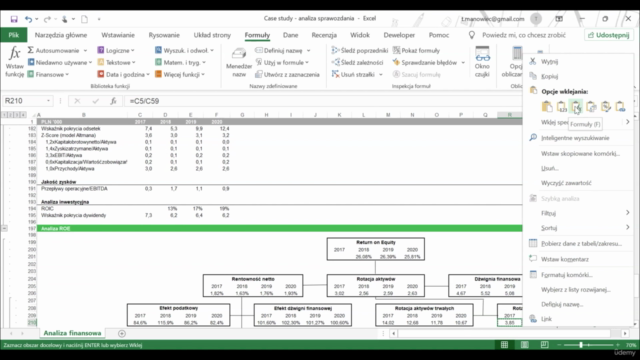Switch to Dane tab
The image size is (640, 360).
click(x=291, y=35)
